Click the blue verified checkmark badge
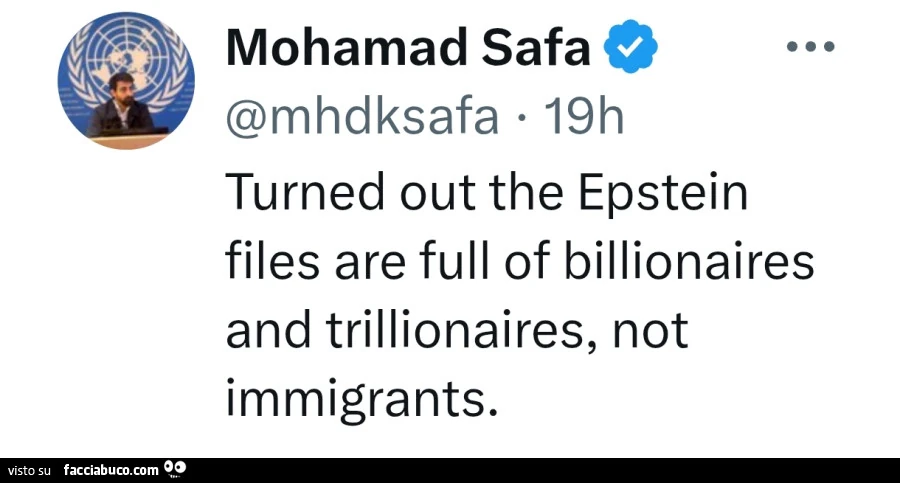This screenshot has width=900, height=483. (x=631, y=47)
